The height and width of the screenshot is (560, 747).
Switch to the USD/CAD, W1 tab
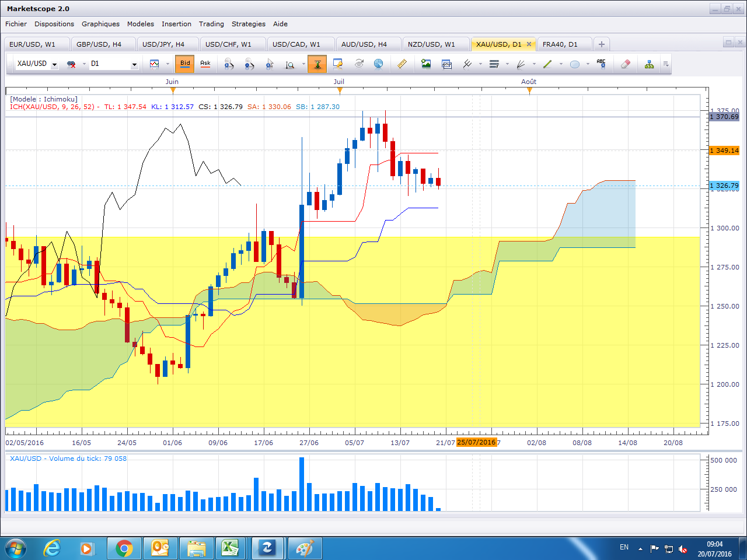click(x=300, y=44)
